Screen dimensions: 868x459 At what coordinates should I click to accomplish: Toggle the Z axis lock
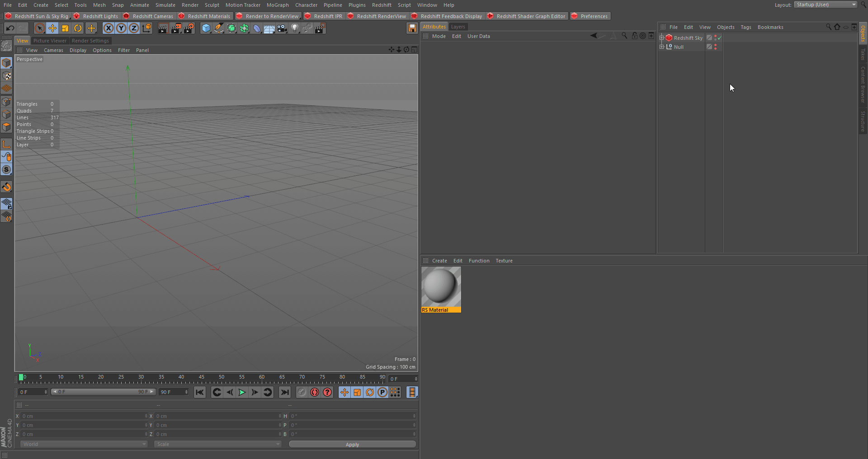(134, 28)
